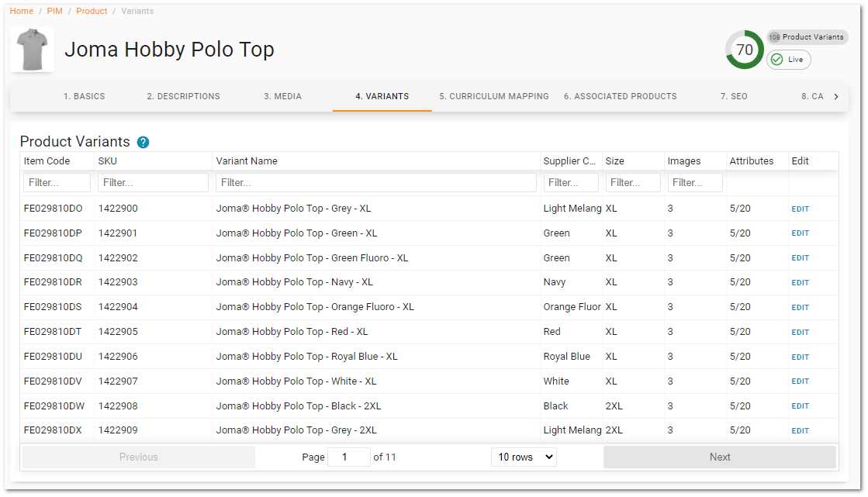
Task: Sort by the SKU column header
Action: point(107,161)
